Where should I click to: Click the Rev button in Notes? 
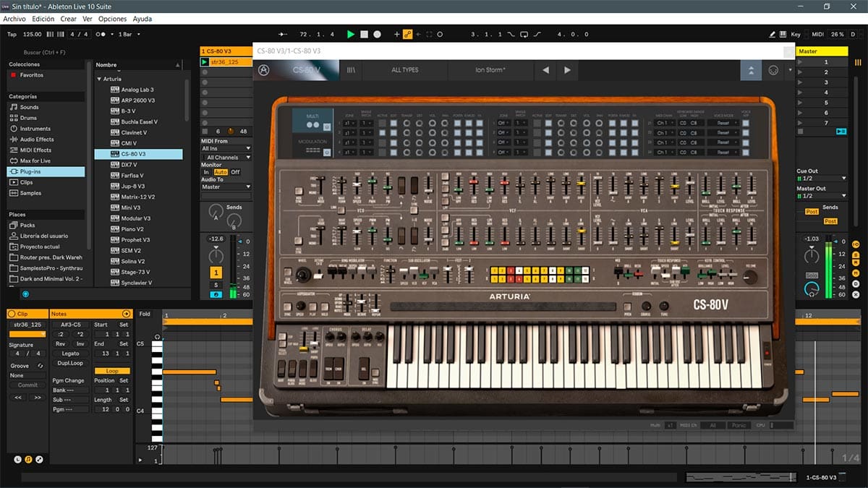[60, 344]
